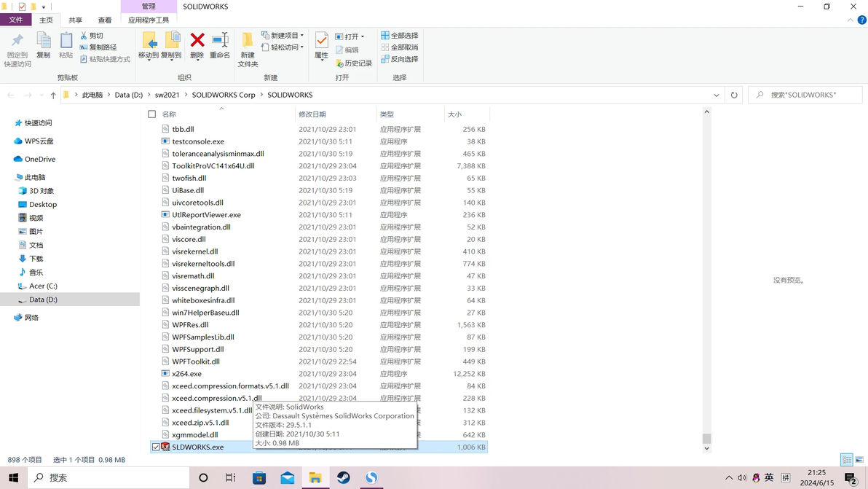Open History ribbon command

[354, 63]
